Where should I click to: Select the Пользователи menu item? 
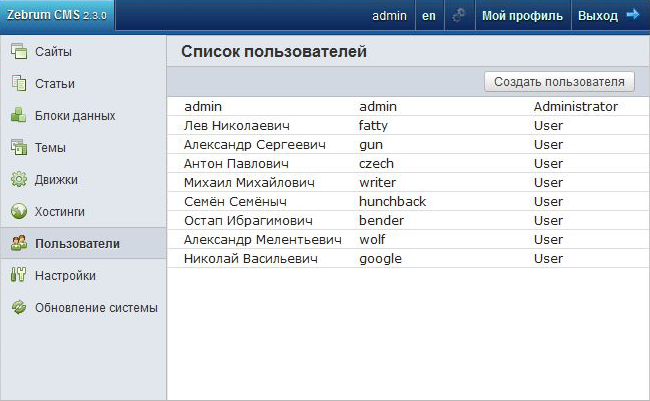[83, 243]
